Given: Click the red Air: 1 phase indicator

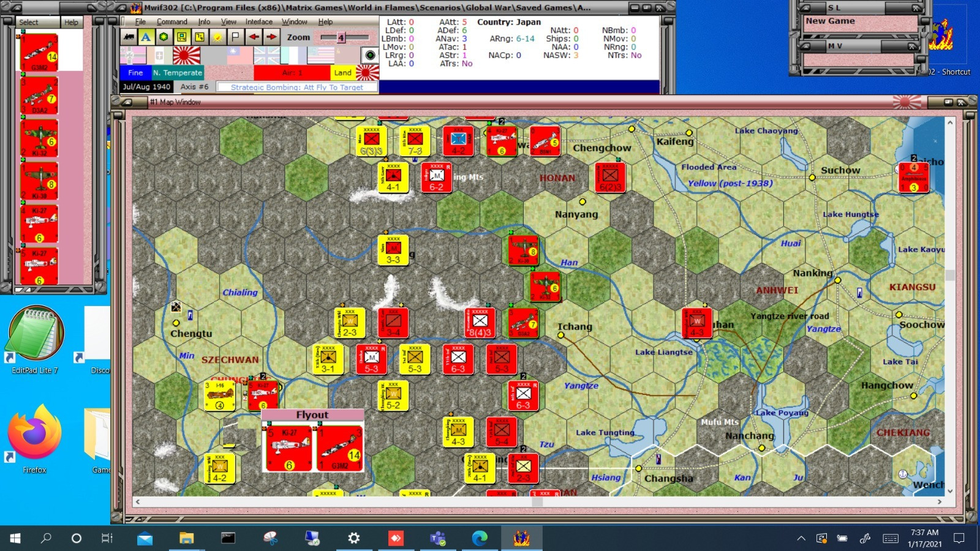Looking at the screenshot, I should (x=292, y=72).
